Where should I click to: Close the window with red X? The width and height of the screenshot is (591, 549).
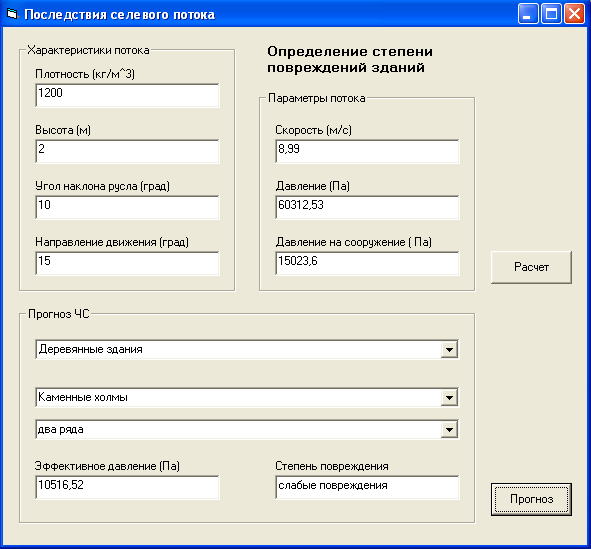pyautogui.click(x=574, y=14)
